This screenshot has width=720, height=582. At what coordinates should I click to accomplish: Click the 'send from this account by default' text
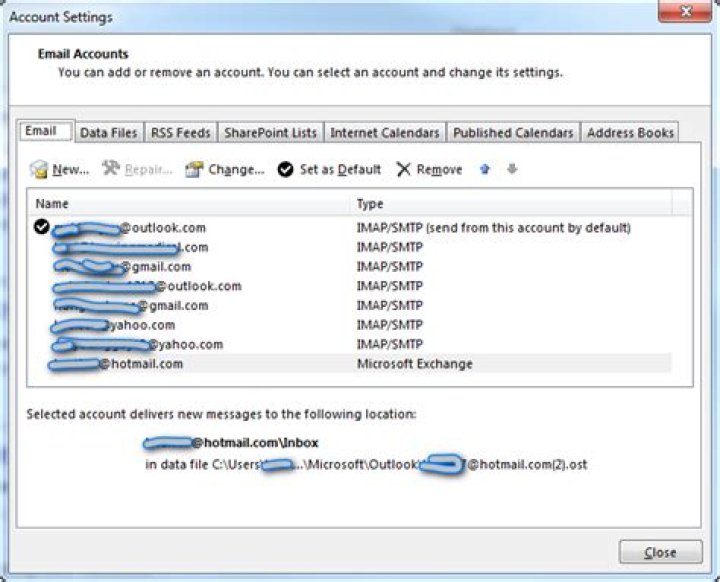click(529, 228)
